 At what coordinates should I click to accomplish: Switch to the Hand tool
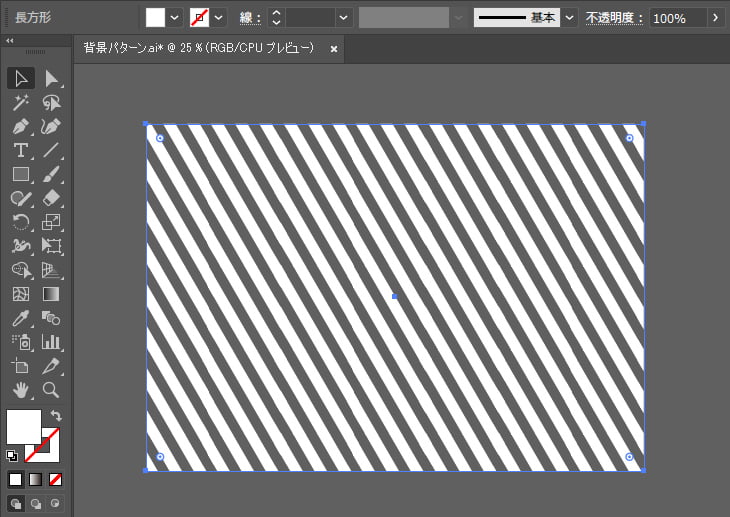tap(20, 390)
